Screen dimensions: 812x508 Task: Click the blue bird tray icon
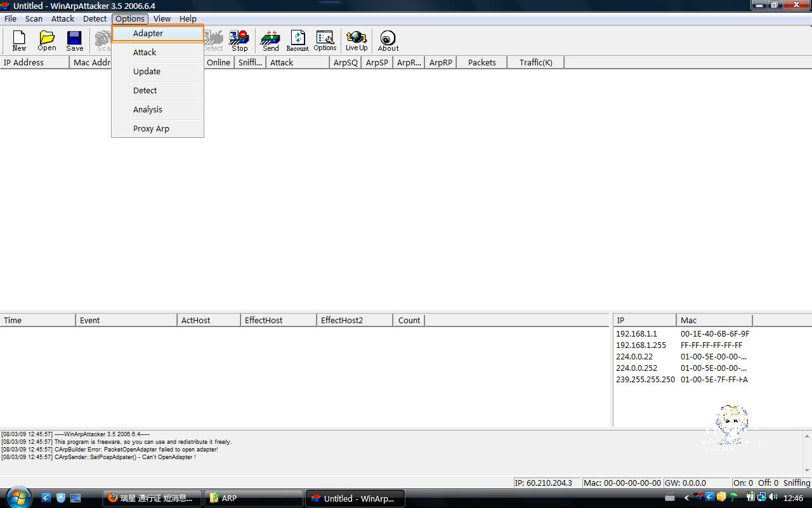click(x=710, y=498)
